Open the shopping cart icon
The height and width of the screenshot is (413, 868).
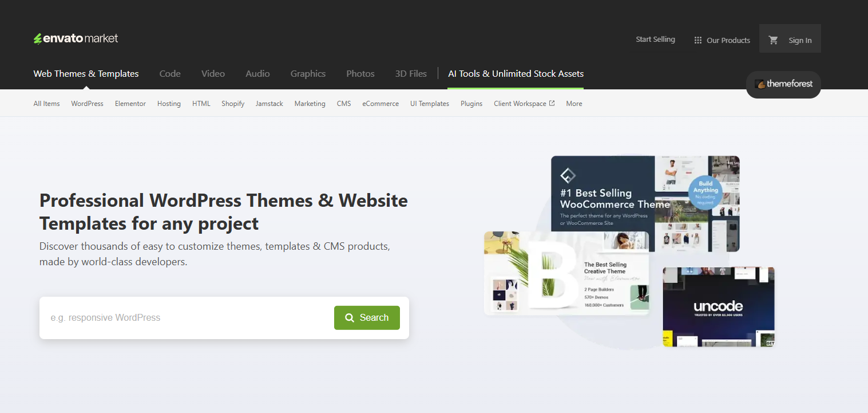pos(774,40)
